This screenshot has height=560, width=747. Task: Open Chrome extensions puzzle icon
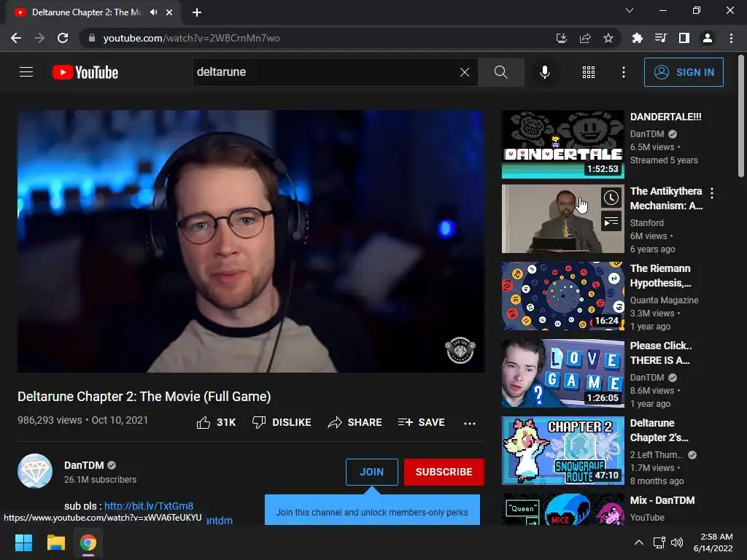(x=637, y=38)
